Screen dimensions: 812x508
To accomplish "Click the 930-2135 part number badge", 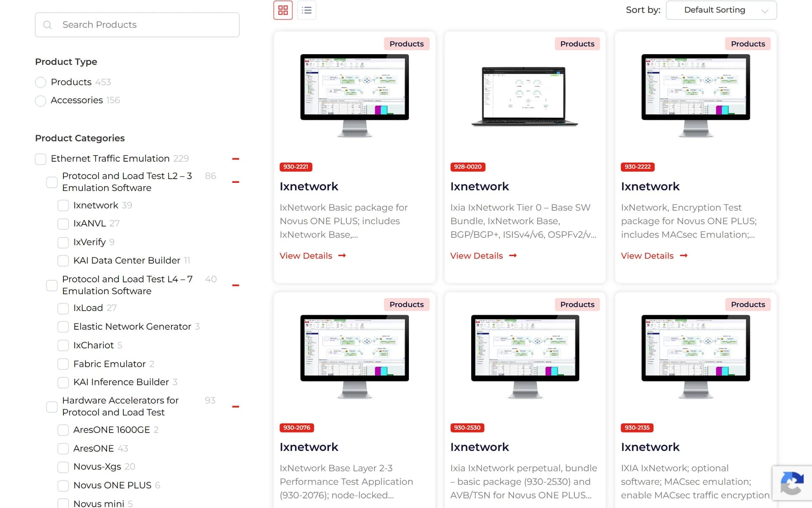I will [x=637, y=428].
